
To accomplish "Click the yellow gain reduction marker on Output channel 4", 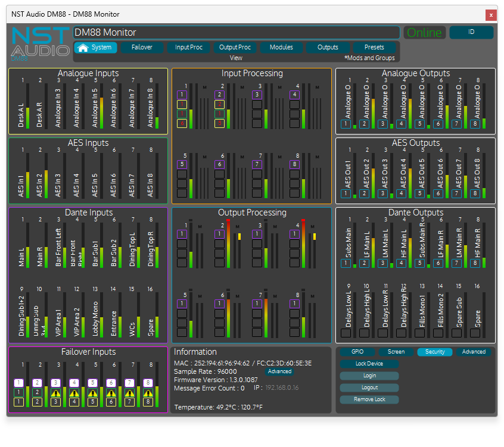I will pyautogui.click(x=315, y=237).
